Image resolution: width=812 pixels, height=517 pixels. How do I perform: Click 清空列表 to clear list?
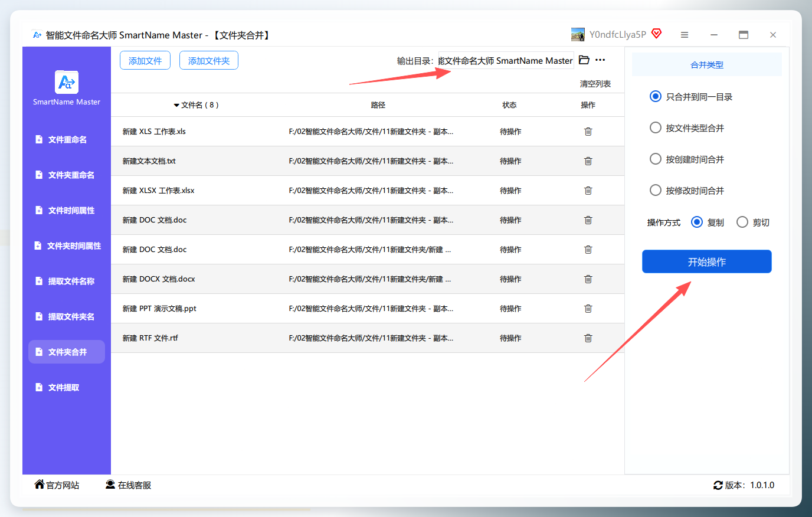(x=595, y=84)
